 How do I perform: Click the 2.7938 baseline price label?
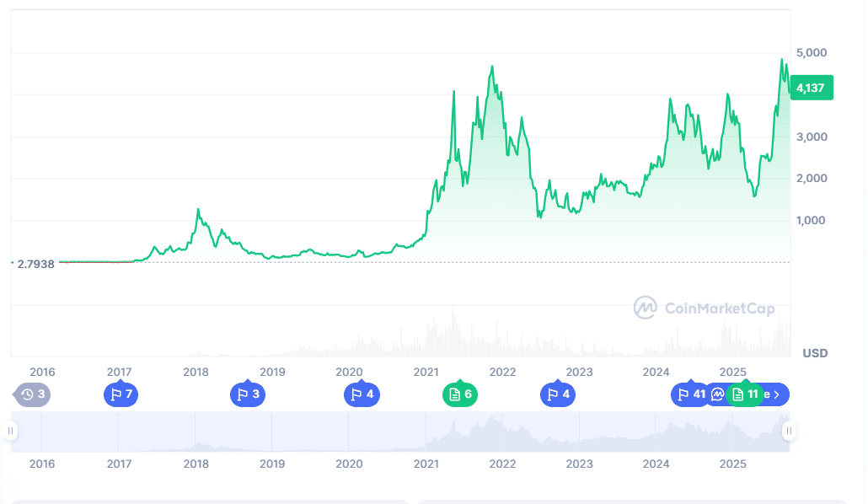[35, 264]
